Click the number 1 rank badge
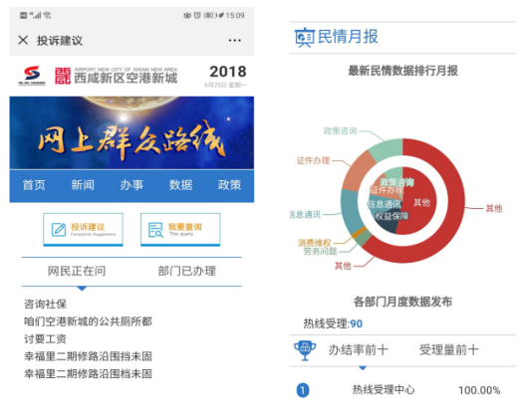The height and width of the screenshot is (420, 524). [303, 390]
